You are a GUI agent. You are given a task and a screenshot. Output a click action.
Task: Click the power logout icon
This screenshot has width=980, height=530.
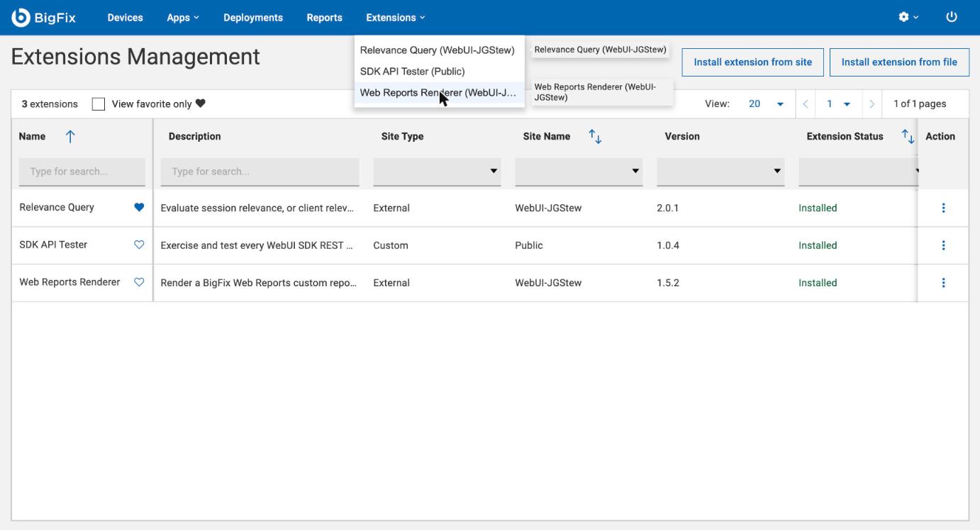click(952, 17)
